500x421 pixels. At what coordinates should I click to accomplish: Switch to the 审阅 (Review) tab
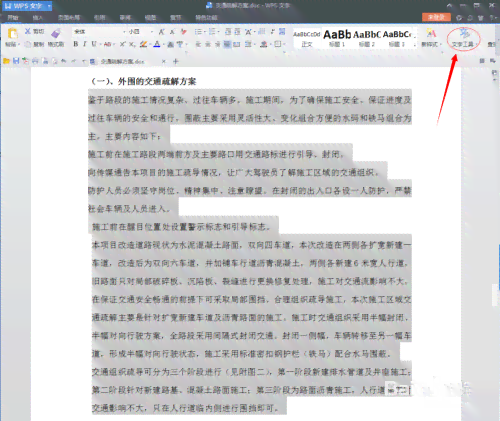[125, 18]
